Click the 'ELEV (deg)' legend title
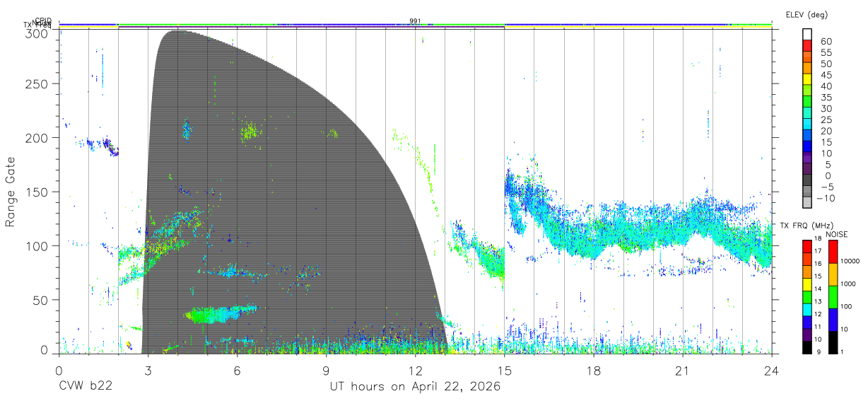This screenshot has height=401, width=868. coord(807,15)
